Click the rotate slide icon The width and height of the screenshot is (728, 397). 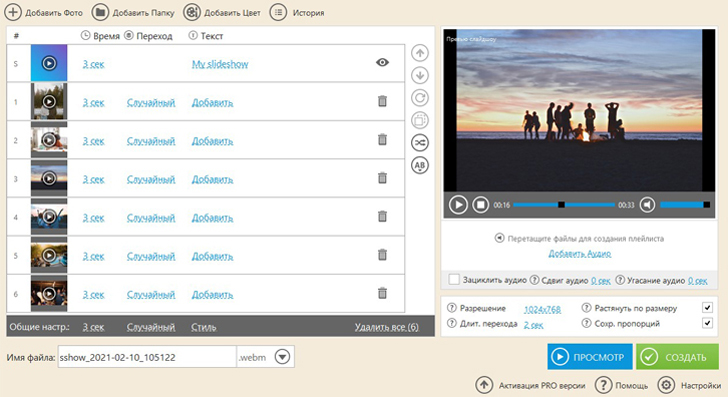coord(420,98)
